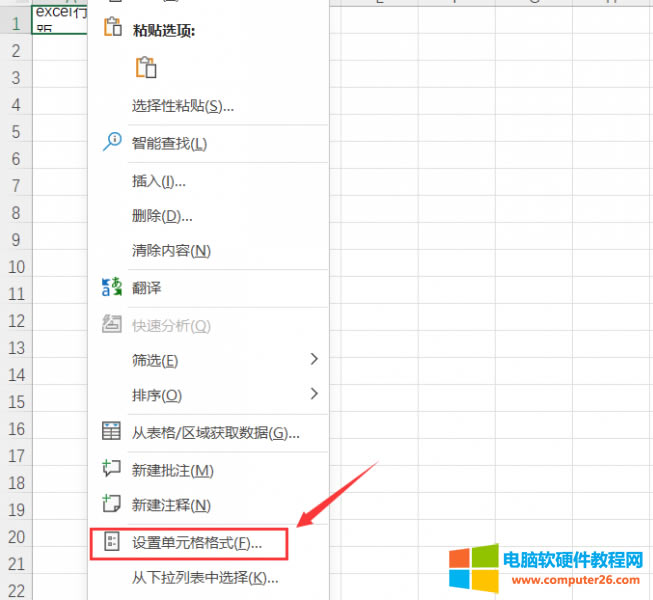Viewport: 653px width, 600px height.
Task: Select row 19 header
Action: tap(16, 506)
